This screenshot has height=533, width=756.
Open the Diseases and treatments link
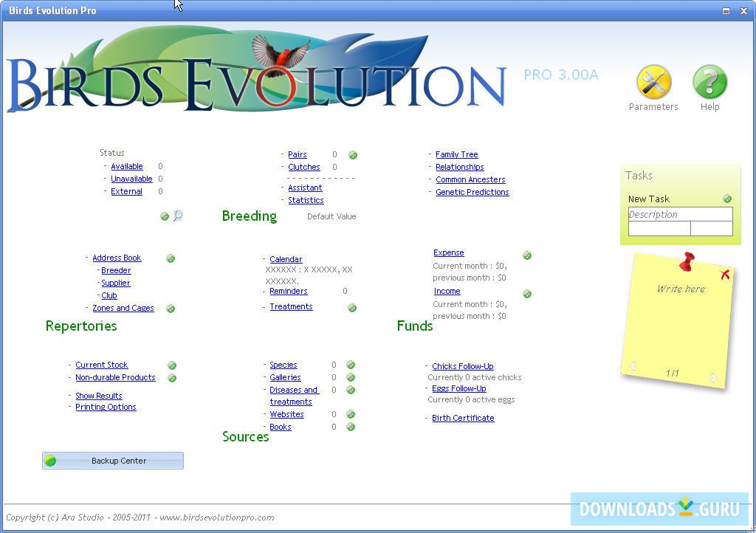tap(294, 396)
